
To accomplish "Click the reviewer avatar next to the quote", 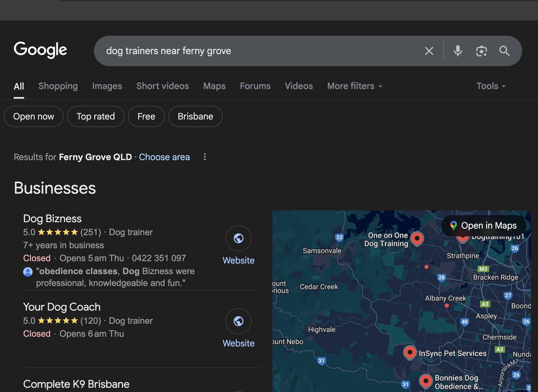I will pos(28,272).
